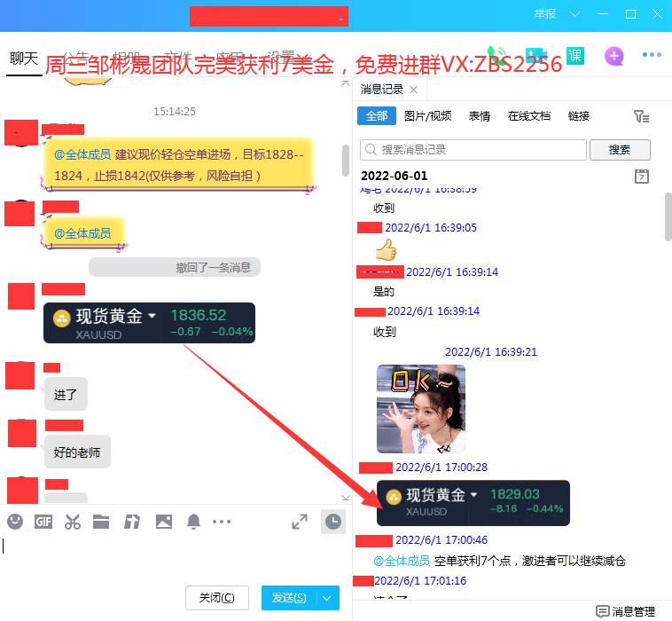Viewport: 672px width, 621px height.
Task: Expand 现货黄金 dropdown in 1836.52 card
Action: point(152,316)
